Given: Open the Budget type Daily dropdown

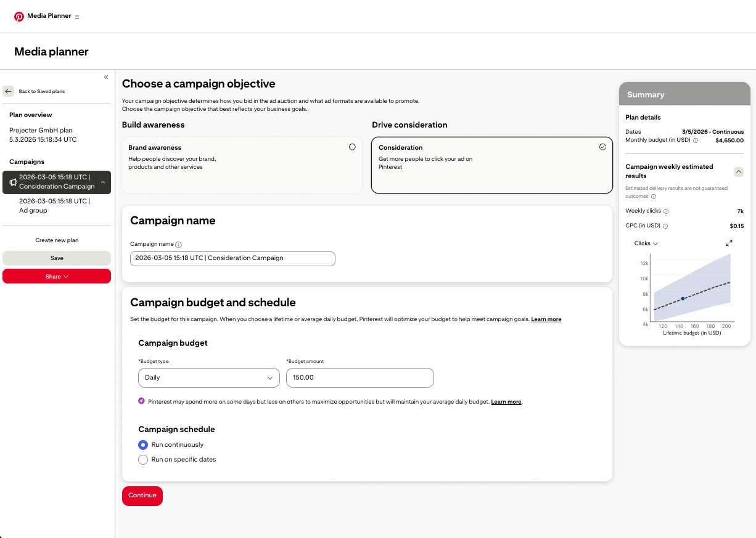Looking at the screenshot, I should click(208, 378).
